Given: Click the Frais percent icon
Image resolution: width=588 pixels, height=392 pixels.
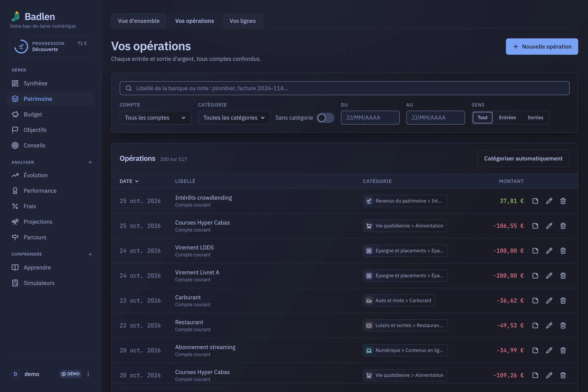Looking at the screenshot, I should click(x=15, y=206).
